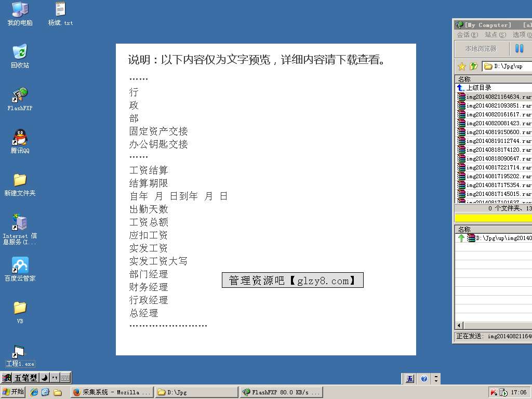The height and width of the screenshot is (399, 532).
Task: Open the 会话 menu in FlashFXP
Action: tap(467, 35)
